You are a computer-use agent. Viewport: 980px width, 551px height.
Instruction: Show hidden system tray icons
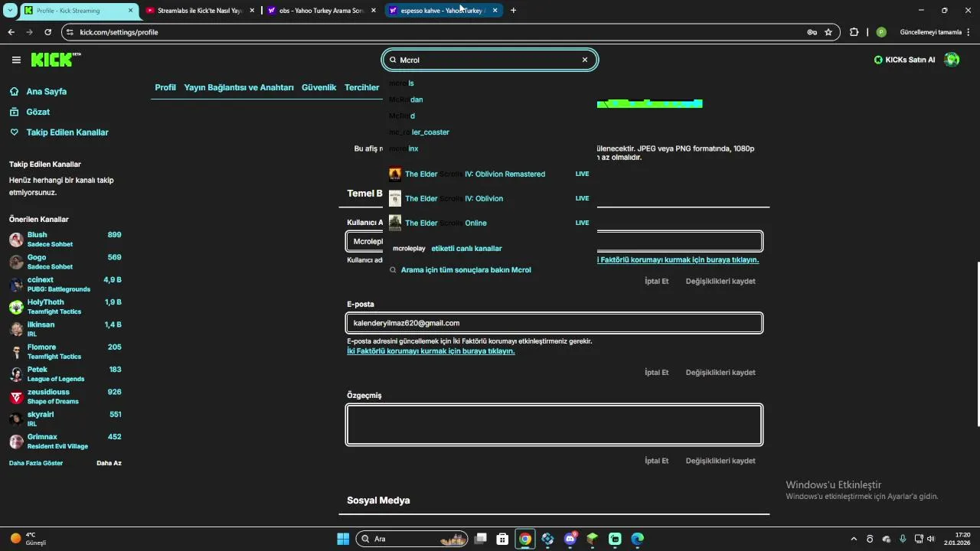coord(854,539)
